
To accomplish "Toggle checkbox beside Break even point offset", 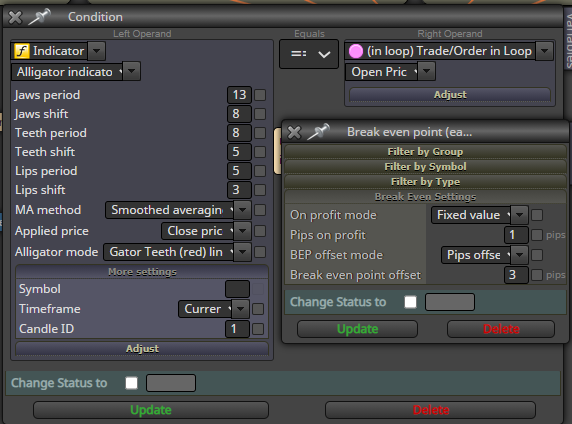I will (x=537, y=275).
